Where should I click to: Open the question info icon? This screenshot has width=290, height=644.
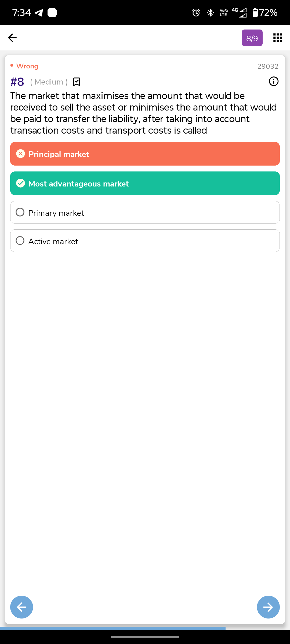[274, 81]
